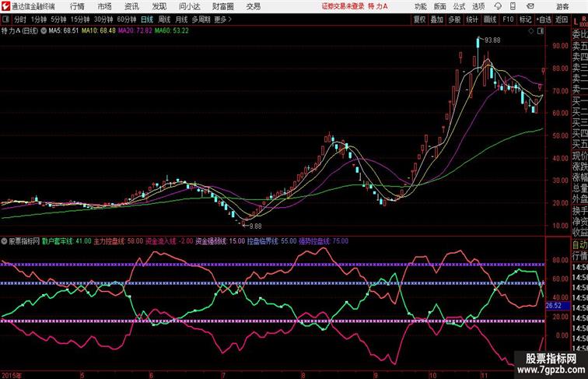Click the 标记 mark toolbar button
Viewport: 588px width, 379px height.
pyautogui.click(x=525, y=19)
